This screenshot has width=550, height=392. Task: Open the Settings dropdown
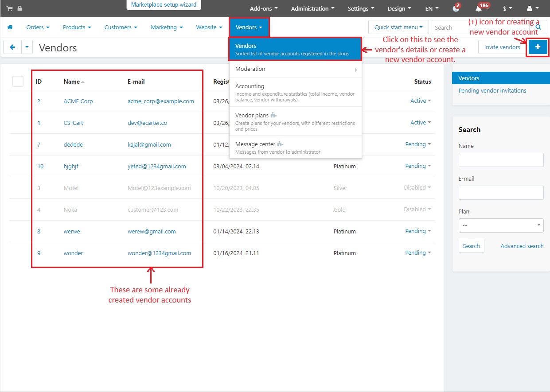click(361, 8)
